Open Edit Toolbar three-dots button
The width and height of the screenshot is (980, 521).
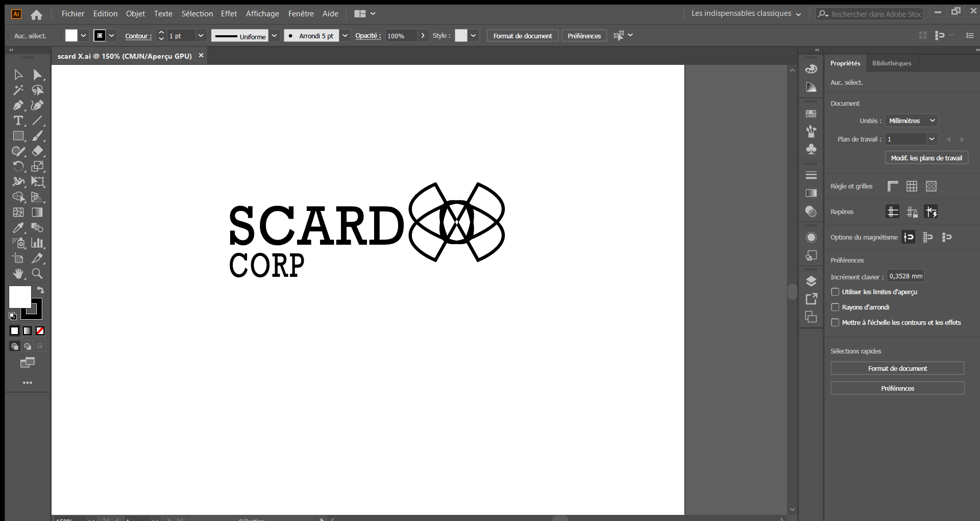[x=28, y=383]
